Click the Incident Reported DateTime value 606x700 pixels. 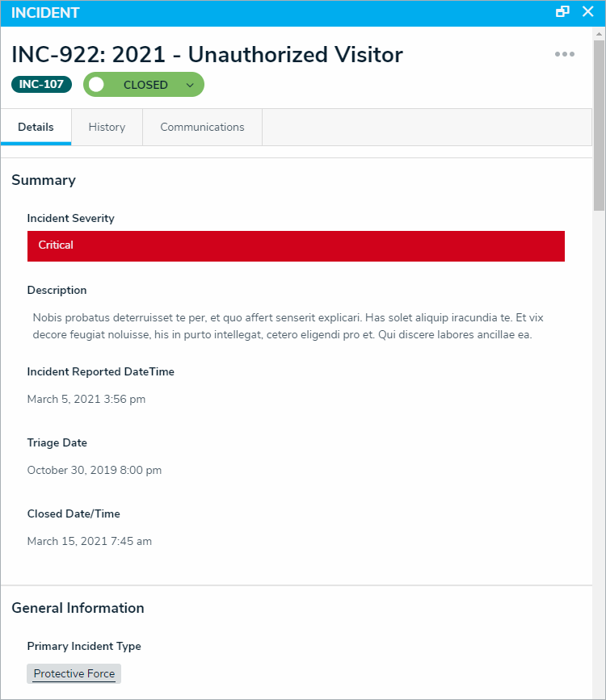pyautogui.click(x=86, y=399)
